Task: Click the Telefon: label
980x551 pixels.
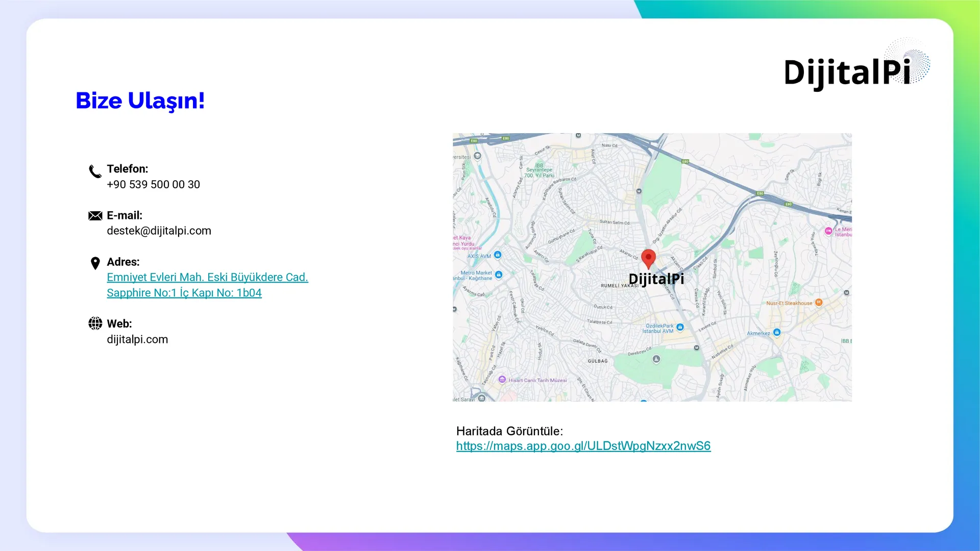Action: coord(128,169)
